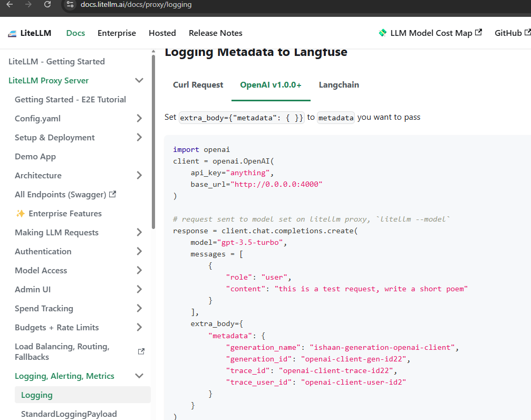Collapse the LiteLLM Proxy Server section chevron
Screen dimensions: 531x420
pos(139,81)
